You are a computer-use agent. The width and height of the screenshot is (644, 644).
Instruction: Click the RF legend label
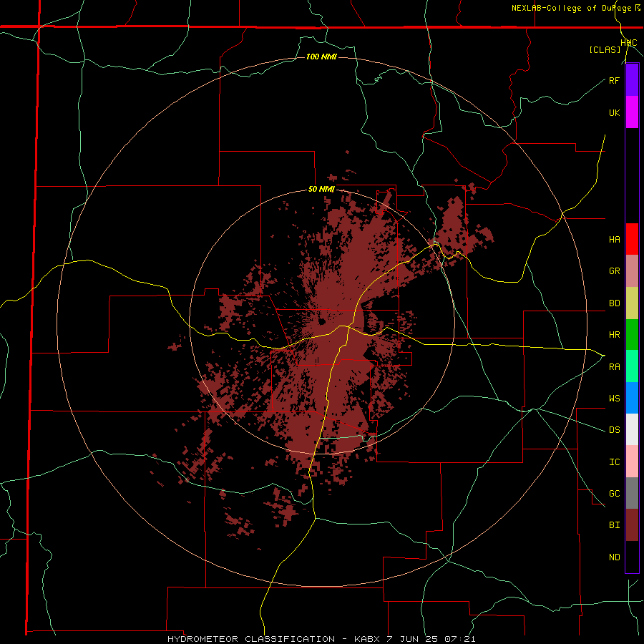[614, 80]
